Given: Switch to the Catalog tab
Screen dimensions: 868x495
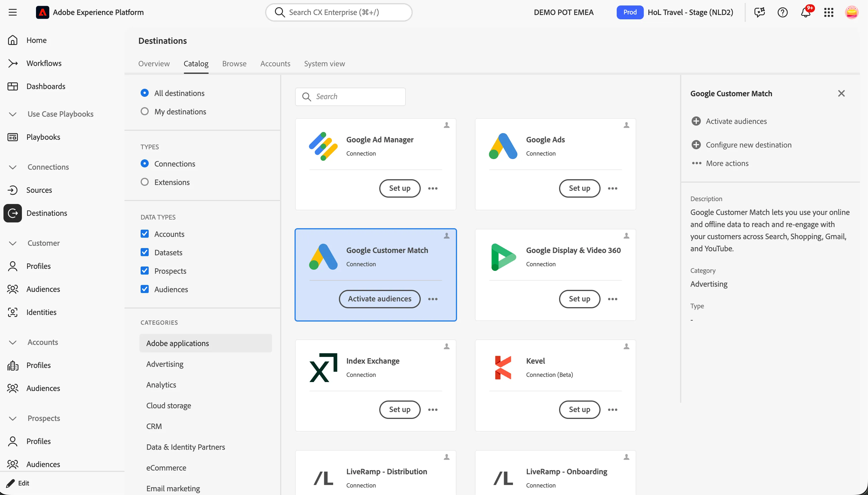Looking at the screenshot, I should coord(196,64).
